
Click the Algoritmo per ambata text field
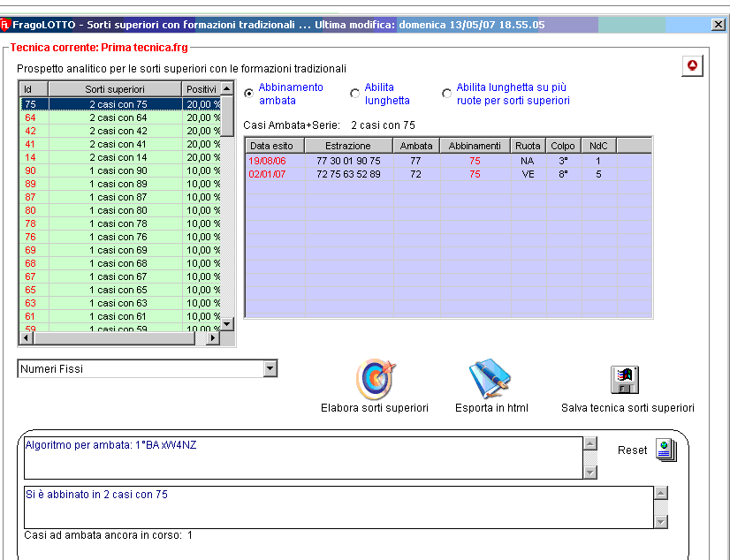pos(300,458)
